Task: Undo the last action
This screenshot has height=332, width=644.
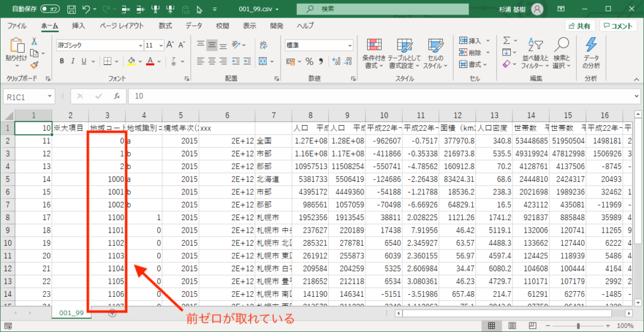Action: 86,9
